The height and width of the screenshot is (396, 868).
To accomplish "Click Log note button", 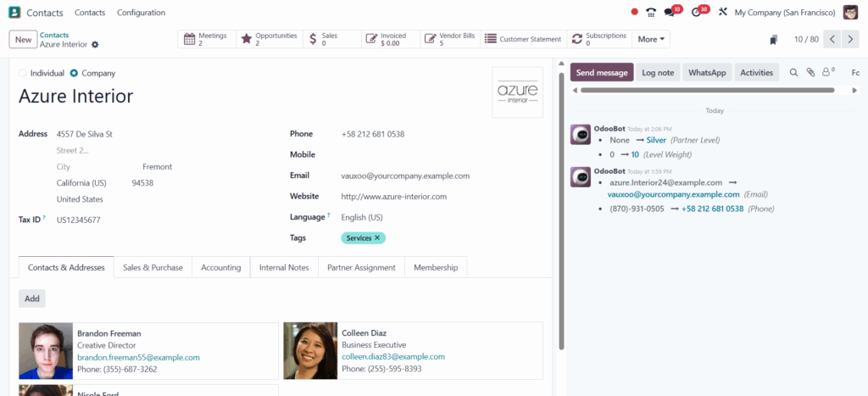I will pos(658,73).
